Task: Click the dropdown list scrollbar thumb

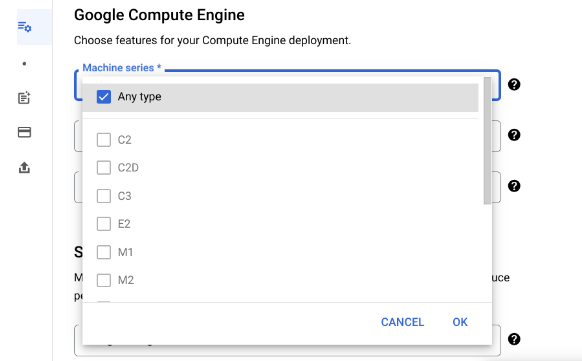Action: click(x=487, y=141)
